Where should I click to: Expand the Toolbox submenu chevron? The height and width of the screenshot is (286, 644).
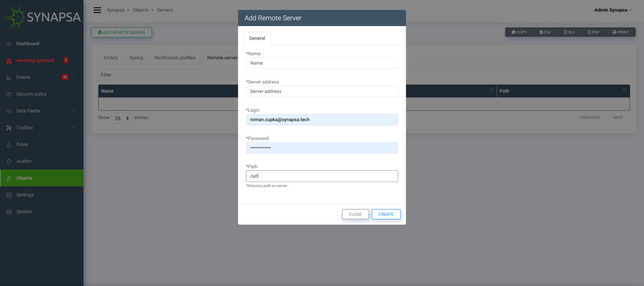[x=73, y=127]
